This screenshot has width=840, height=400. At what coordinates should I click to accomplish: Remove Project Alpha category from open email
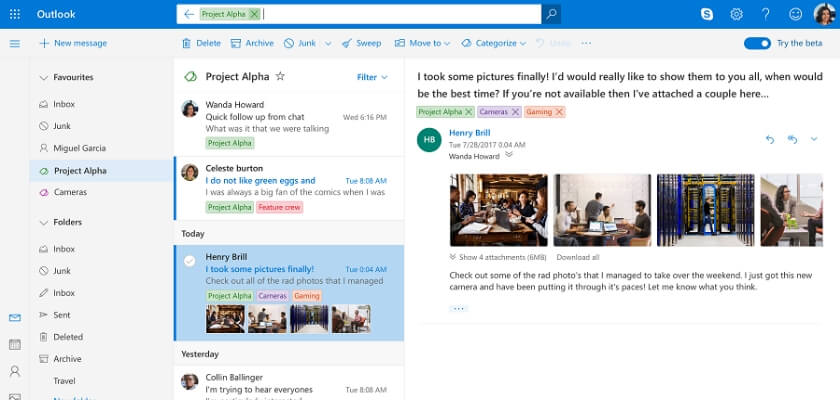click(469, 112)
